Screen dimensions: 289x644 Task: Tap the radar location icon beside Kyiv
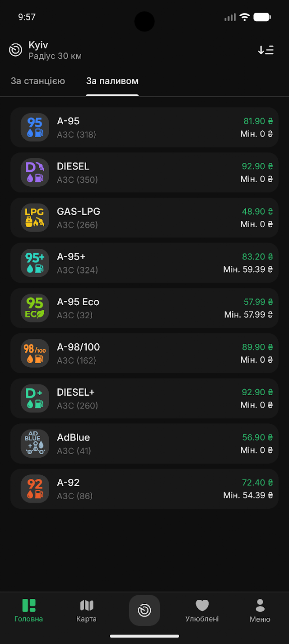[x=16, y=50]
